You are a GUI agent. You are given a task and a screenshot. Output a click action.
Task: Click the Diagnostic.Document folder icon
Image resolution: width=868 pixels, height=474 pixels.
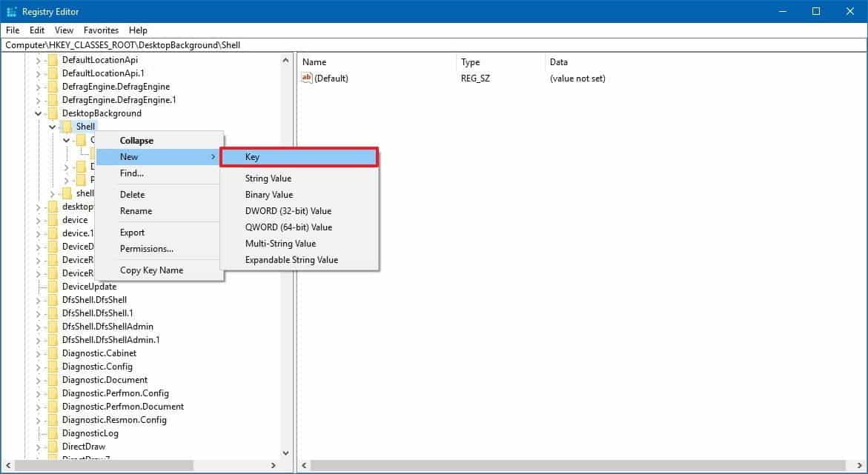[53, 379]
